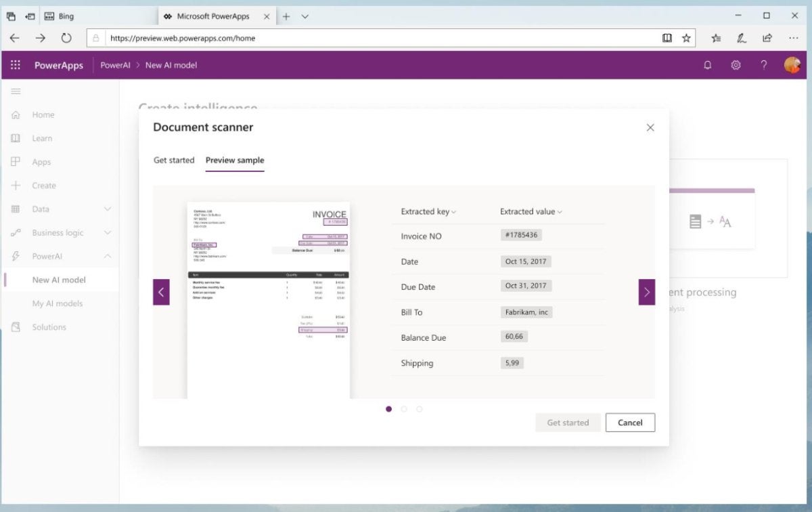Refresh the browser page
Viewport: 812px width, 512px height.
coord(66,38)
